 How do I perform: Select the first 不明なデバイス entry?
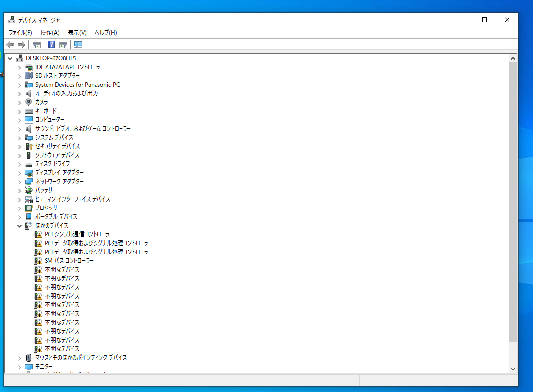[x=62, y=270]
